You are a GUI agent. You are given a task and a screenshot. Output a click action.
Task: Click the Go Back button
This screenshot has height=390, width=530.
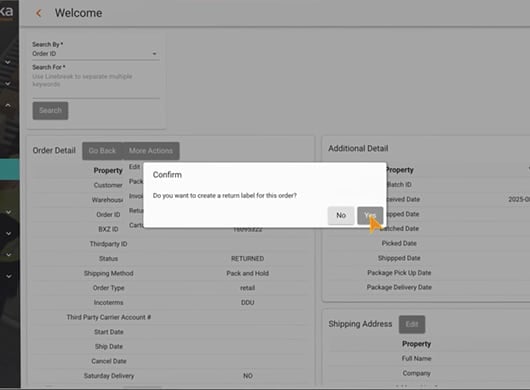(102, 151)
